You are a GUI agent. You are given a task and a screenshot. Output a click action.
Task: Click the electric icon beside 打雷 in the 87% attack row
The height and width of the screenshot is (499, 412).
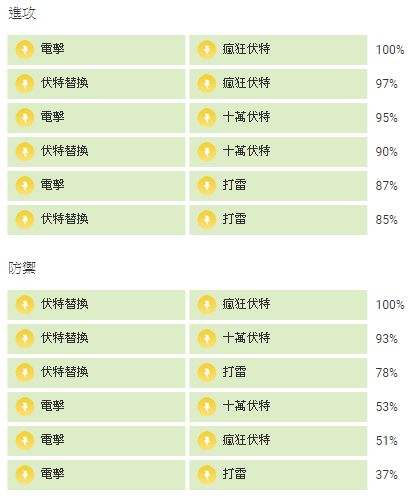[x=207, y=186]
